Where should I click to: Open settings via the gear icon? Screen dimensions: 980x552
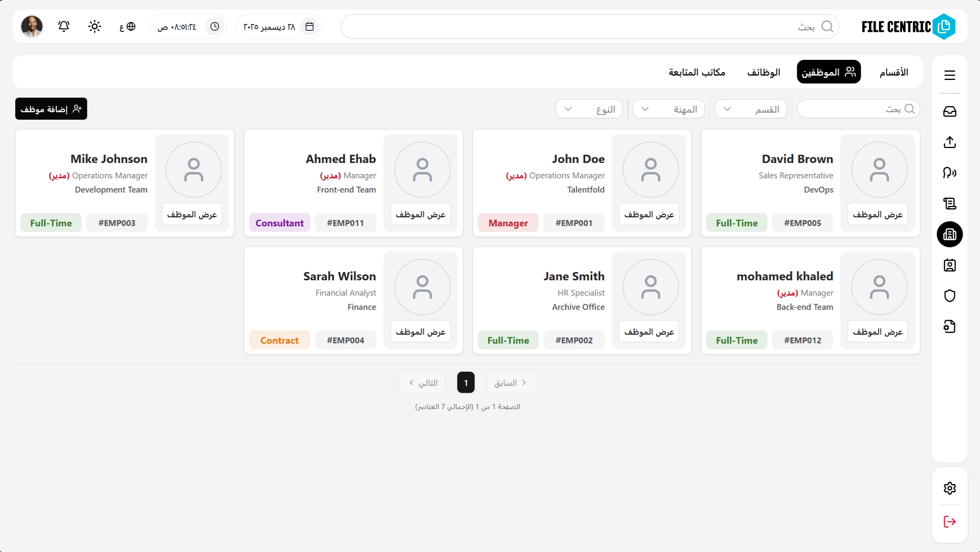[949, 488]
